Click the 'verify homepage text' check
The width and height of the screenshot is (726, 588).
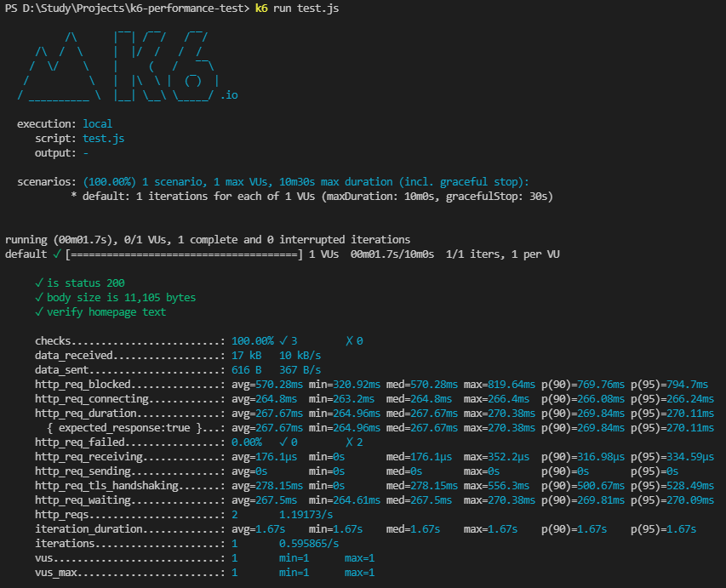coord(100,312)
